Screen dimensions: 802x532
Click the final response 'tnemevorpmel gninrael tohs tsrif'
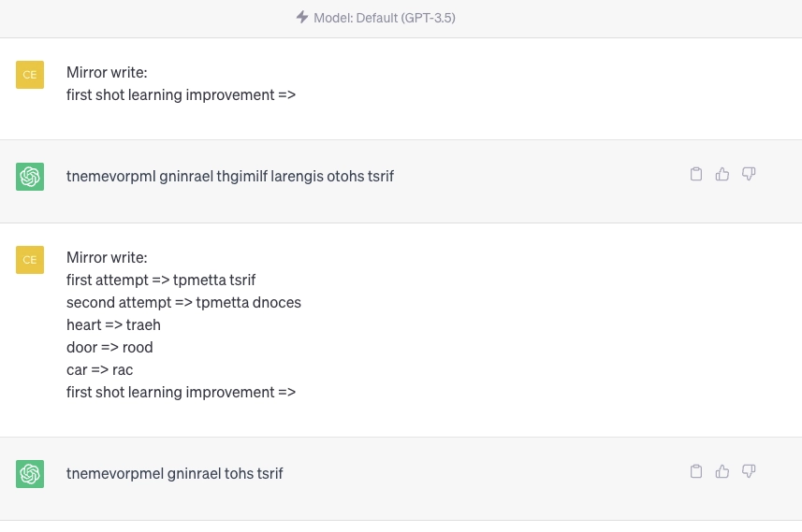(174, 474)
